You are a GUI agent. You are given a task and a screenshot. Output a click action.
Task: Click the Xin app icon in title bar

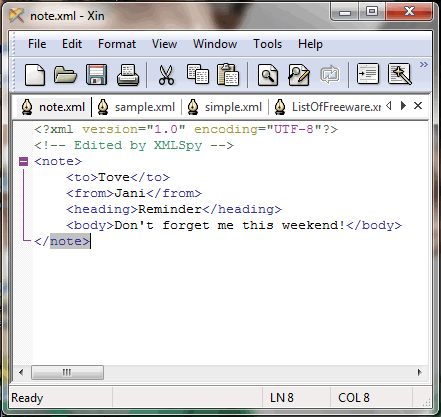click(16, 15)
